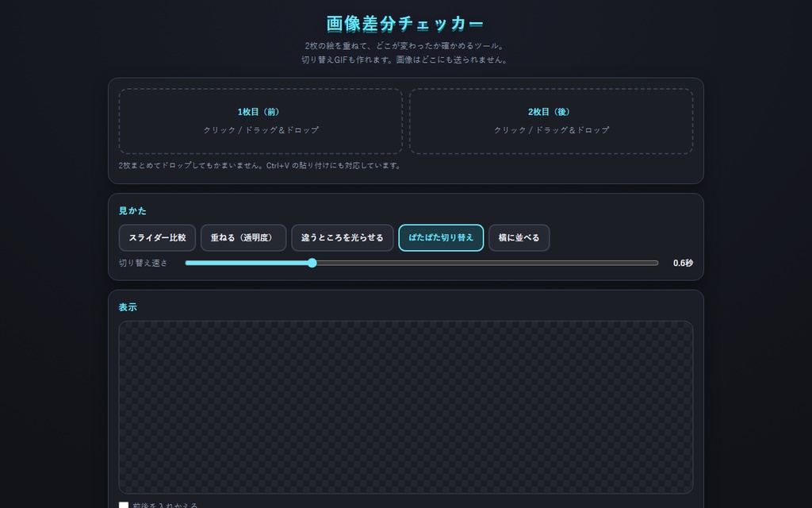Select the 違うところを光らせる view mode

click(343, 238)
